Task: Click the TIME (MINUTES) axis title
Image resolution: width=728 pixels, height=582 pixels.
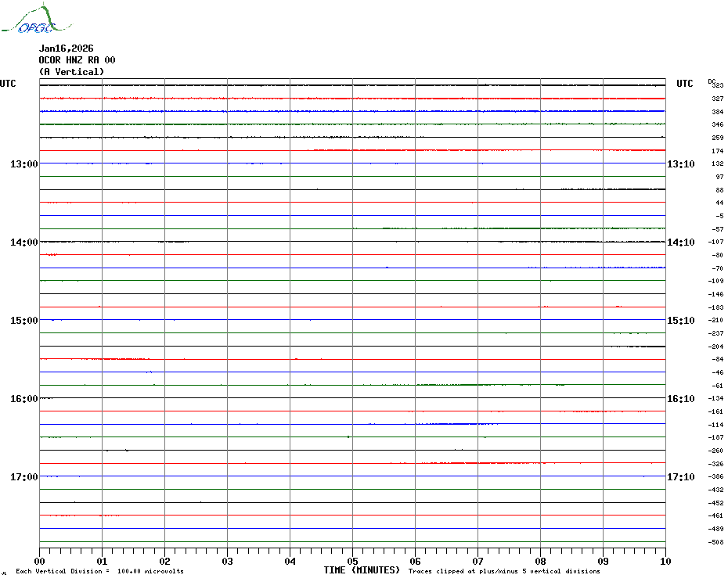Action: click(362, 570)
